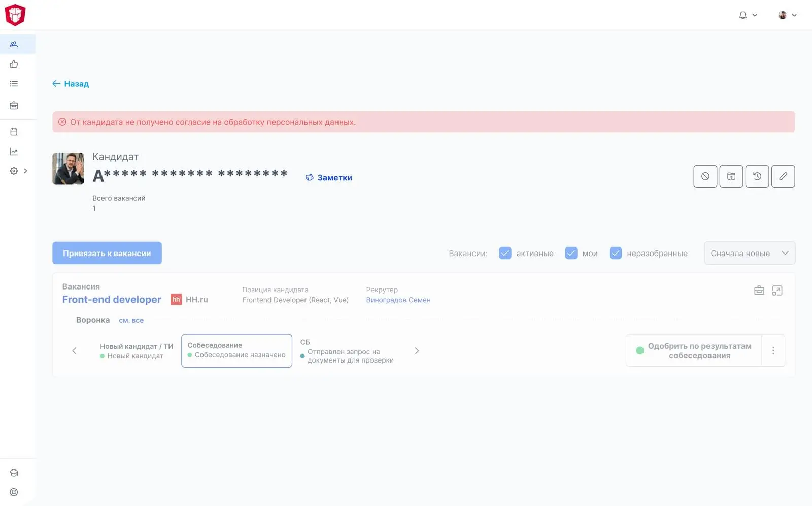Click the pencil edit candidate icon
The height and width of the screenshot is (506, 812).
[x=783, y=176]
